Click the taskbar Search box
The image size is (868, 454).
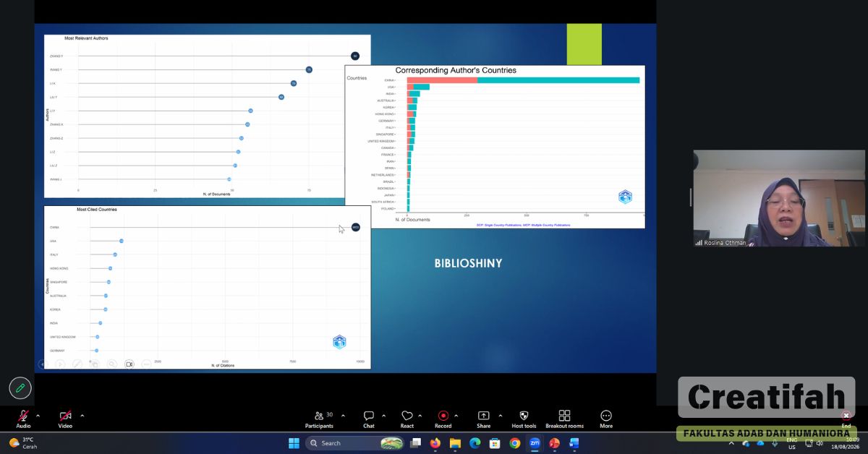[x=354, y=443]
